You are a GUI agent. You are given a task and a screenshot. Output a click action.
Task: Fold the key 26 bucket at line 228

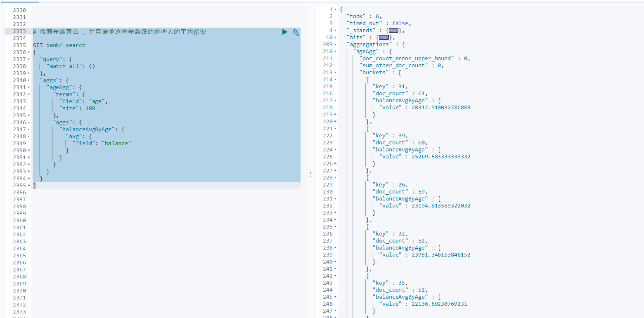336,178
